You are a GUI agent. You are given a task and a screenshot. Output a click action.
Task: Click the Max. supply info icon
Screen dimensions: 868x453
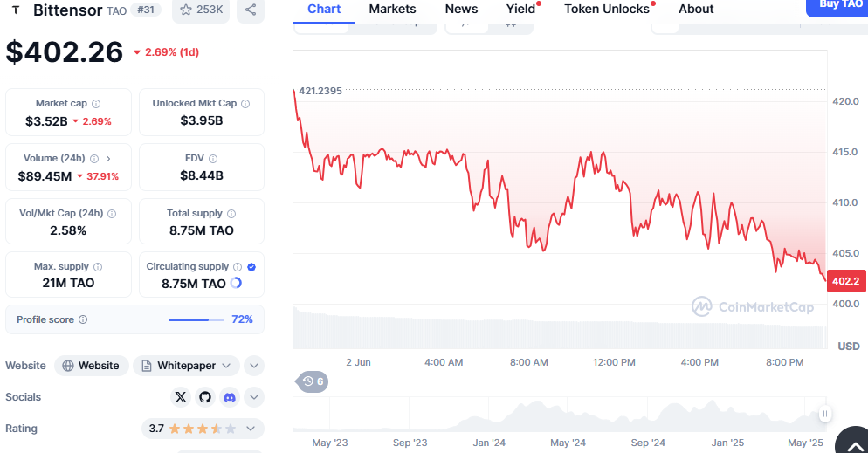[x=97, y=267]
